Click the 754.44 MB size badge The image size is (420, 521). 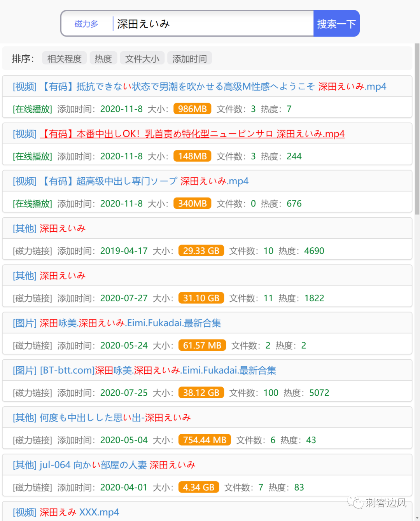[205, 440]
